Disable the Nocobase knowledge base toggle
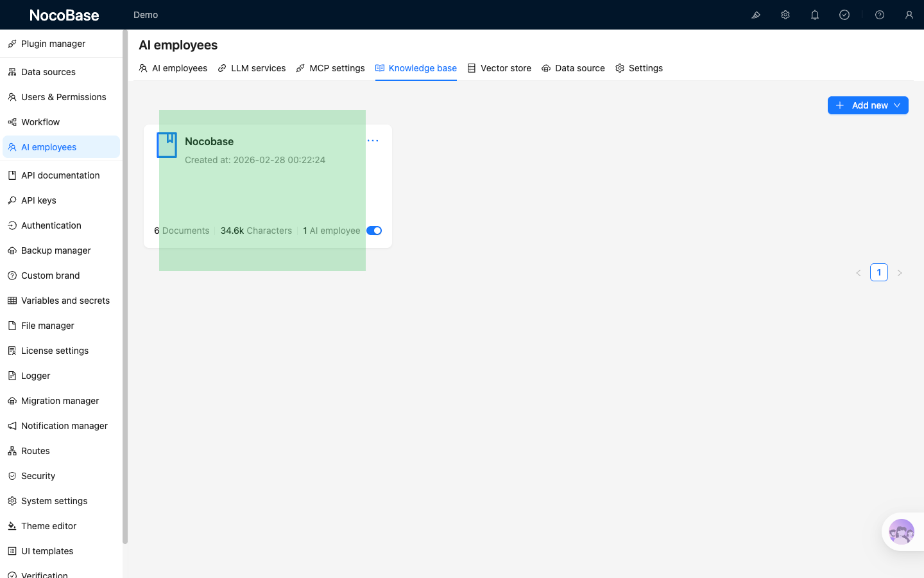Viewport: 924px width, 578px height. click(374, 231)
